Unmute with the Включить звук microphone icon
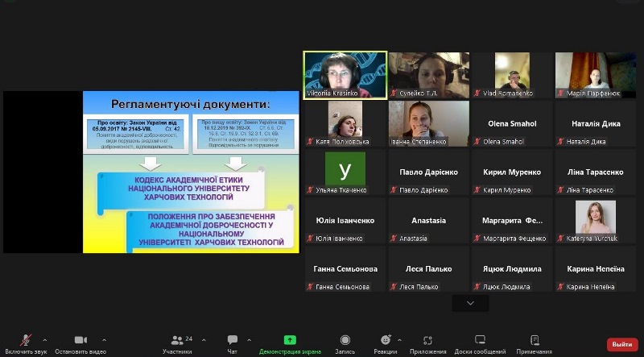The height and width of the screenshot is (357, 644). pyautogui.click(x=26, y=340)
